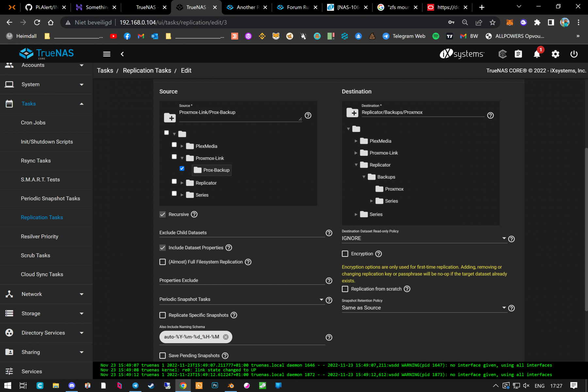Enable Save Pending Snapshots
Screen dimensions: 588x392
pyautogui.click(x=162, y=355)
